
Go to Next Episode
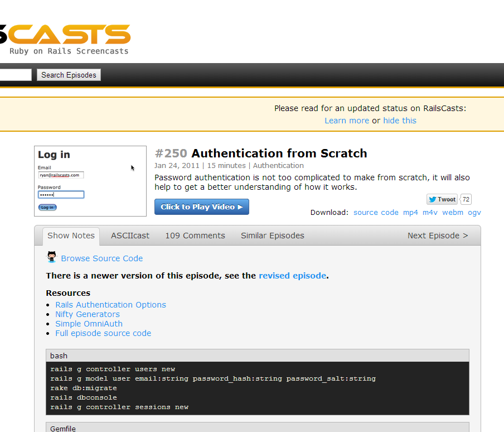[438, 236]
